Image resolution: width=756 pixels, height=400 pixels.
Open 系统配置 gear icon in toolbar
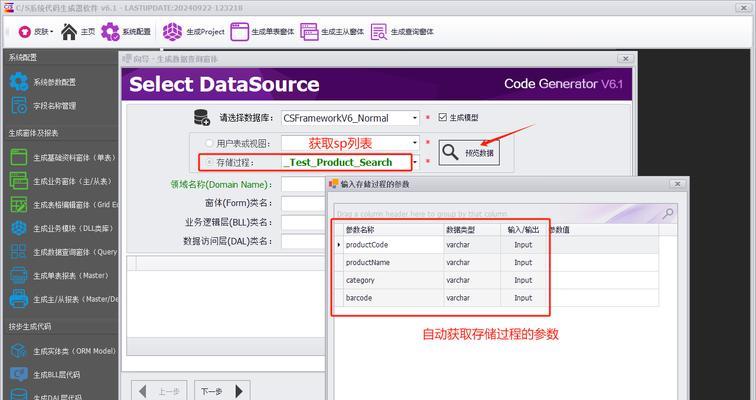coord(110,32)
